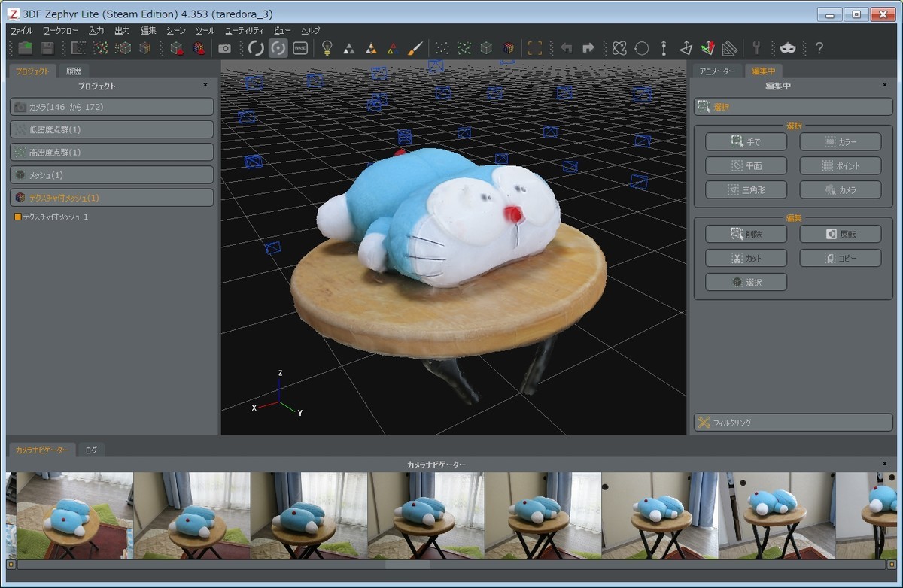Click the orange-tipped triangles shading icon
Screen dimensions: 903x588
click(371, 48)
